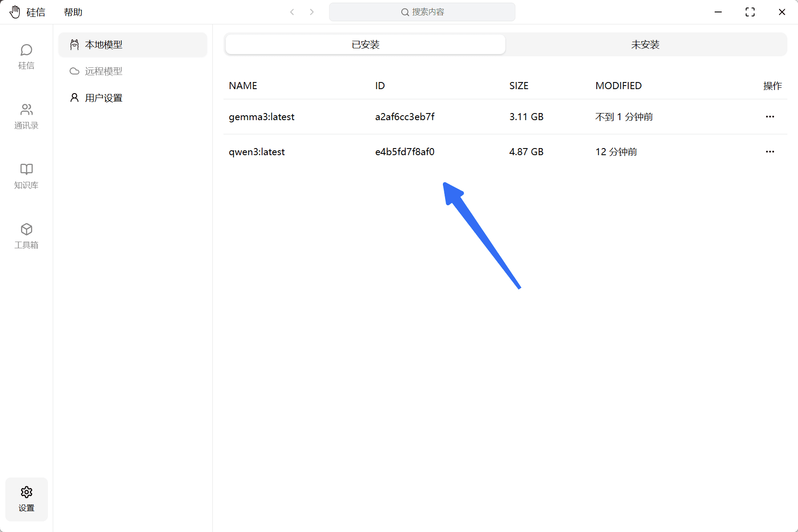
Task: Click the ID e4b5fd7f8af0
Action: tap(405, 152)
